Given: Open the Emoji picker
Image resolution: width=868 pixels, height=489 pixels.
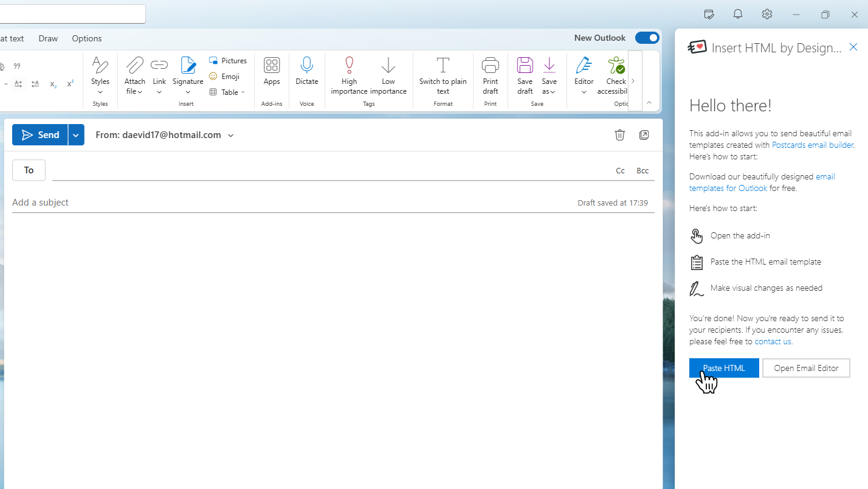Looking at the screenshot, I should (x=224, y=77).
